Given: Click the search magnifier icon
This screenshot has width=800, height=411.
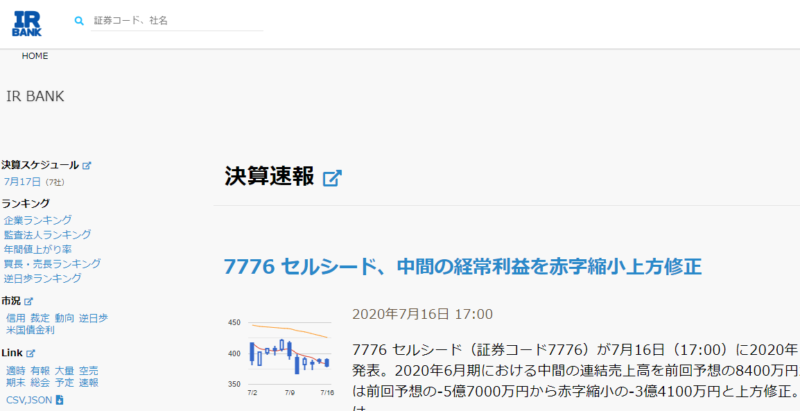Looking at the screenshot, I should (79, 21).
